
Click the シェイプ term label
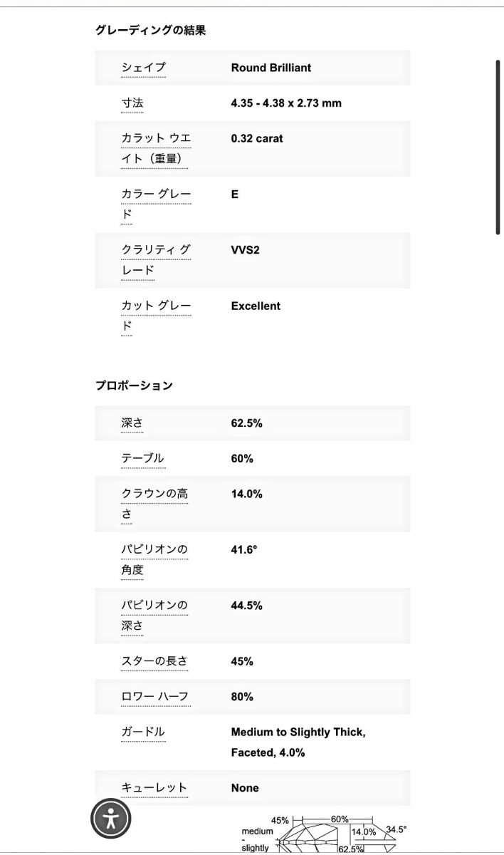click(143, 68)
